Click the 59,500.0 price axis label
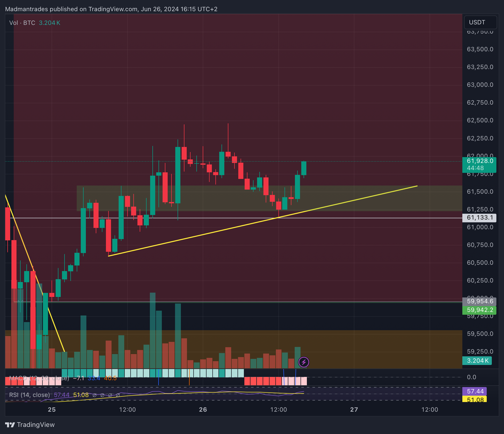This screenshot has height=434, width=504. pos(480,334)
